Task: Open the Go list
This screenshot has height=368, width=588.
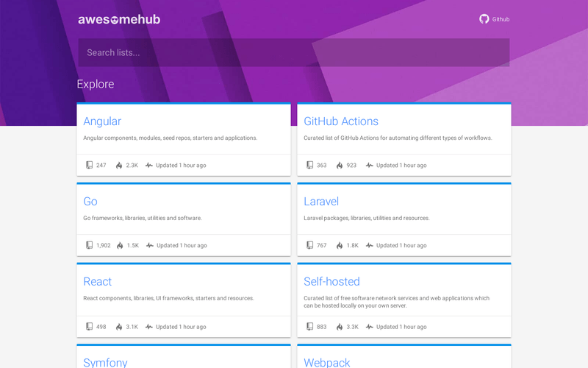Action: (90, 202)
